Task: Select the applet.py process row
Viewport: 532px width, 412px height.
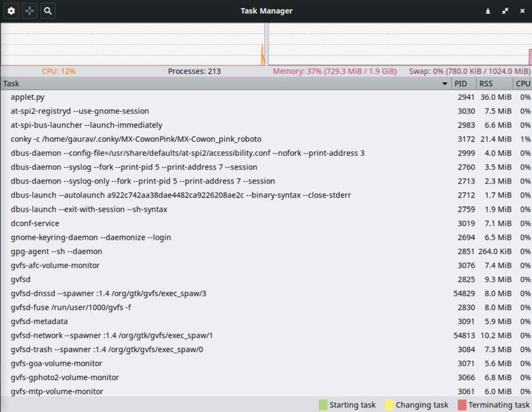Action: [266, 97]
